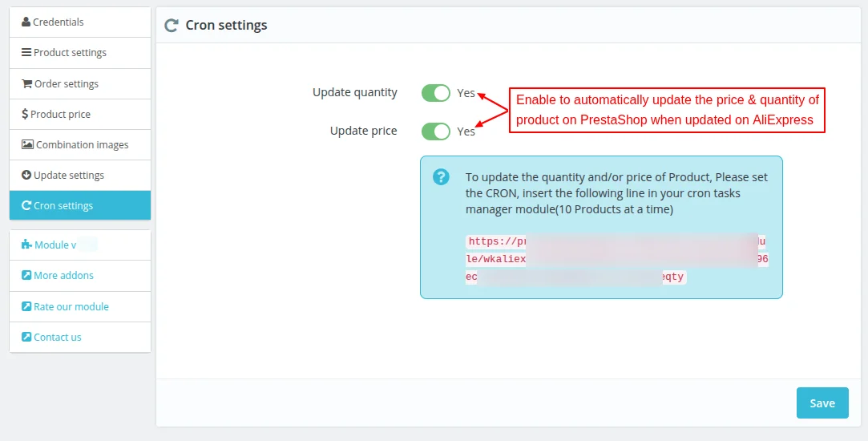This screenshot has width=868, height=441.
Task: Click the blue question mark help icon
Action: click(x=441, y=177)
